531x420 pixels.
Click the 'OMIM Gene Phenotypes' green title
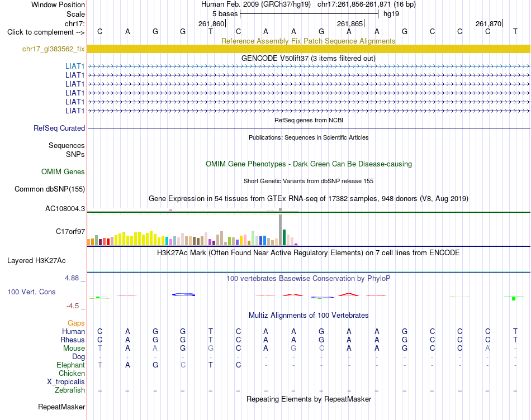(309, 164)
